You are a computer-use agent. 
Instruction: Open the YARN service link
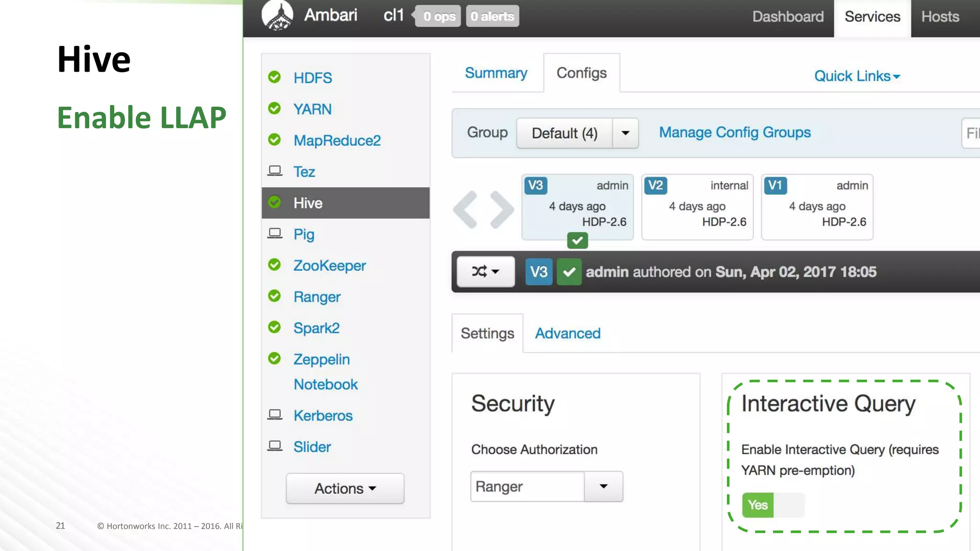(312, 109)
